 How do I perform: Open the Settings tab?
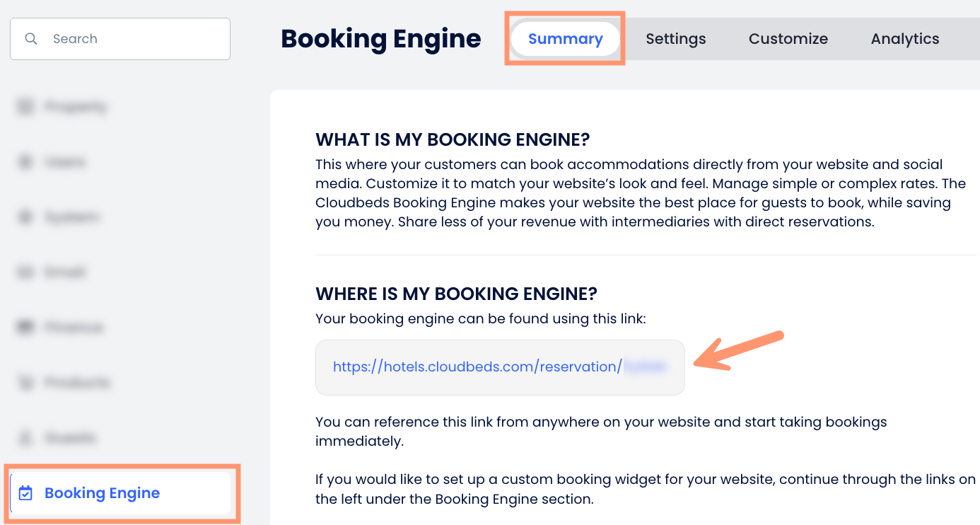(675, 39)
